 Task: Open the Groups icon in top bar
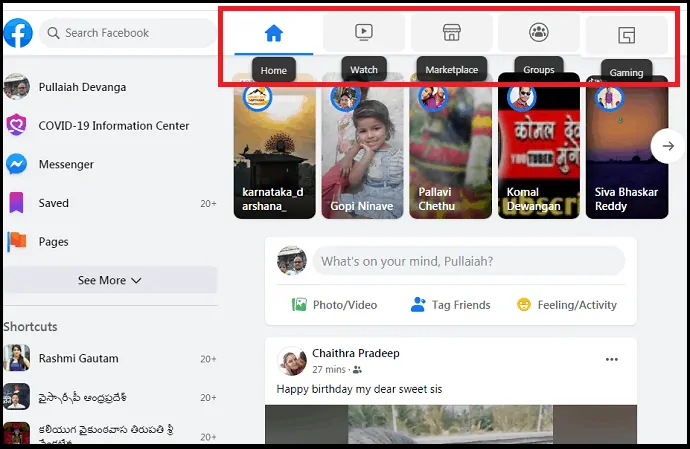click(x=538, y=33)
